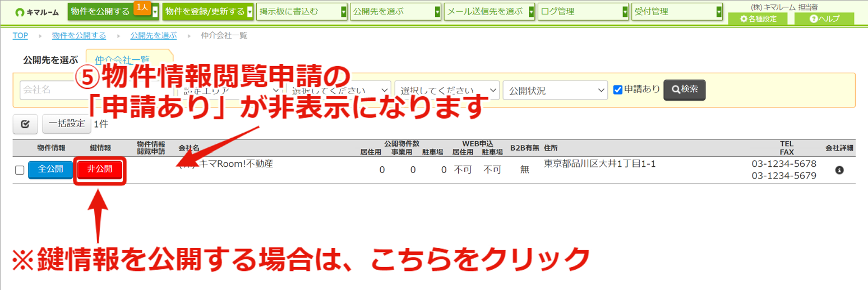Image resolution: width=868 pixels, height=290 pixels.
Task: Click the address 東京都品川区大井1丁目1-1
Action: tap(599, 164)
